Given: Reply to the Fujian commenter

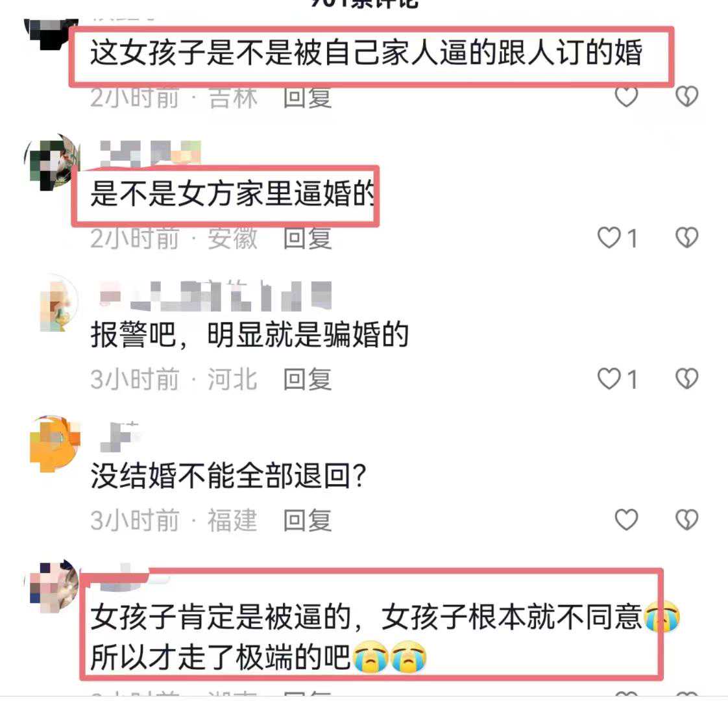Looking at the screenshot, I should tap(308, 521).
